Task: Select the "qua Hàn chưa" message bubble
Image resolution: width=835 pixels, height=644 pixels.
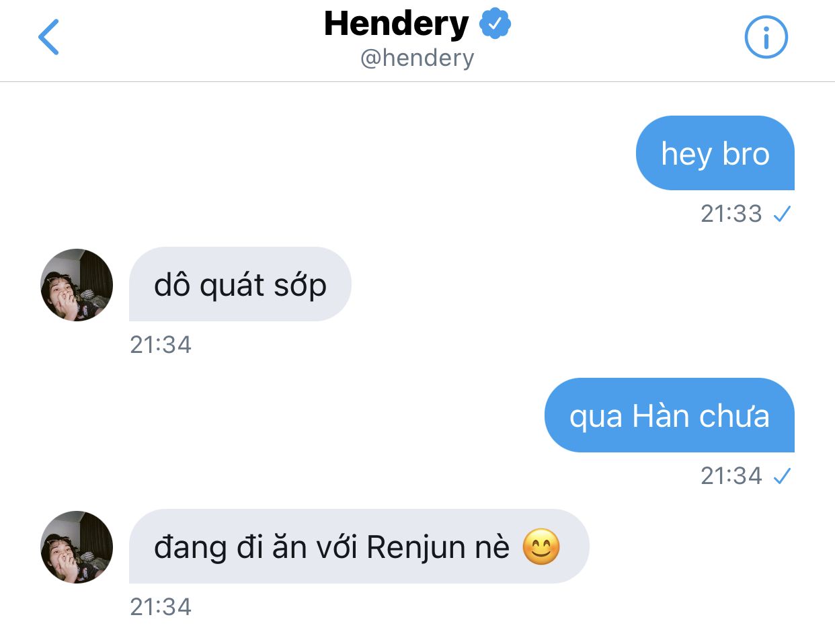Action: (x=670, y=415)
